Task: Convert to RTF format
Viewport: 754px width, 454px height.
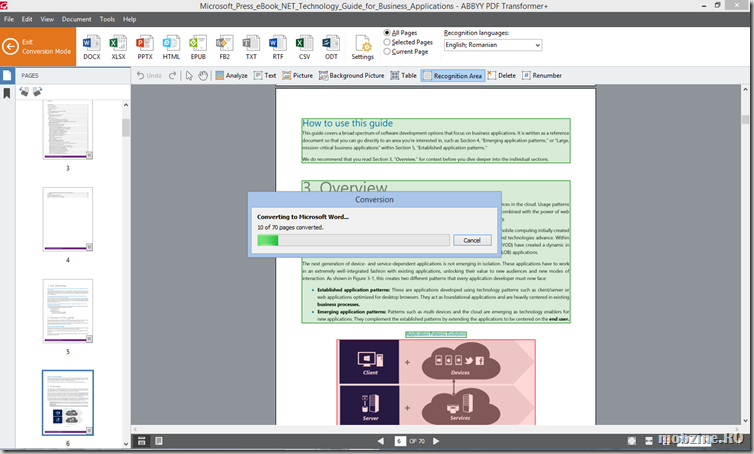Action: click(277, 47)
